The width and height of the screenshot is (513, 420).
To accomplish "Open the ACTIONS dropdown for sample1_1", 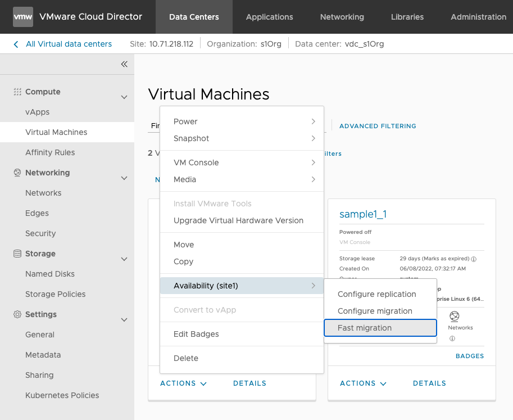I will coord(363,383).
